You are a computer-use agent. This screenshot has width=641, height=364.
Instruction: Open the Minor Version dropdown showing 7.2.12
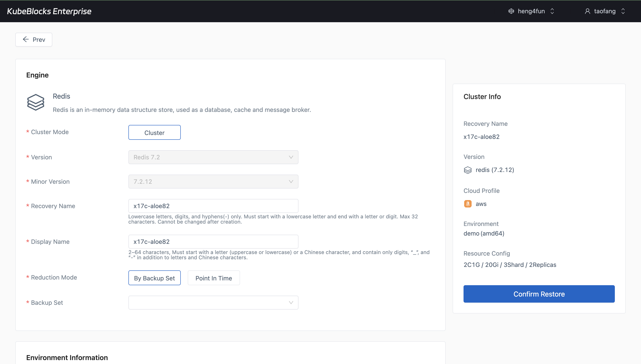coord(213,182)
